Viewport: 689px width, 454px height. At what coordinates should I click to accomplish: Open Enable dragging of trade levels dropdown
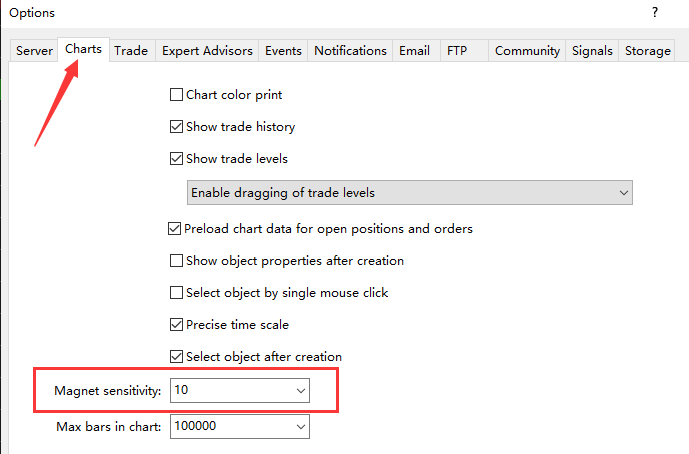click(x=410, y=192)
